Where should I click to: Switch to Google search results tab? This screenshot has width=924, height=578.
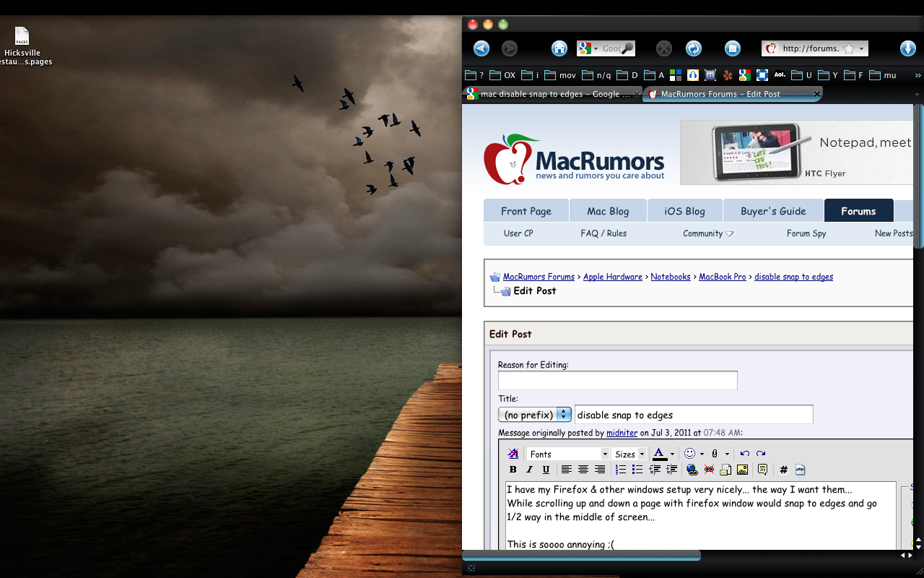[x=552, y=94]
